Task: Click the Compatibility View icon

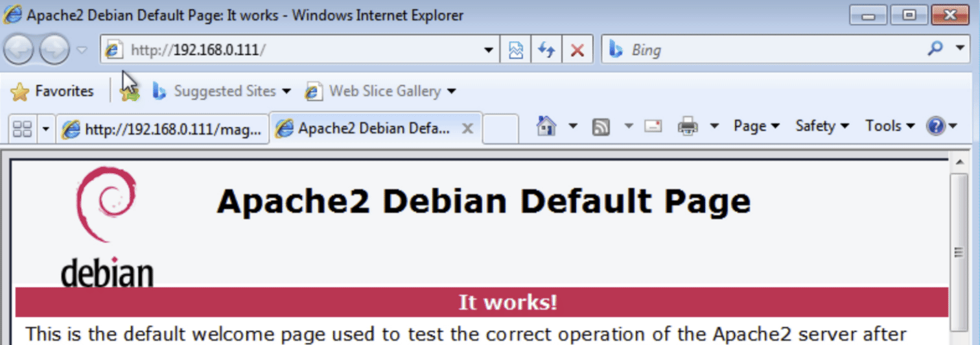Action: (516, 50)
